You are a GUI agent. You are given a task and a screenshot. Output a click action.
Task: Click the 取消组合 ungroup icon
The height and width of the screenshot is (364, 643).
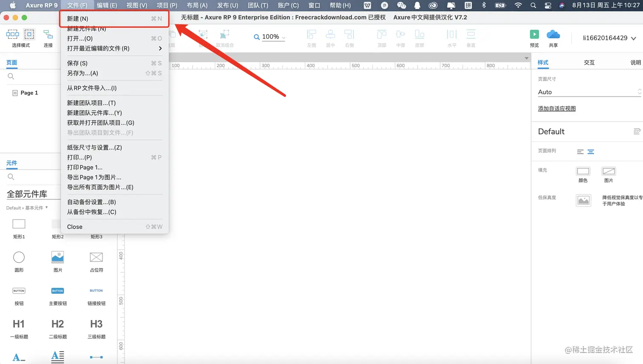pos(225,34)
